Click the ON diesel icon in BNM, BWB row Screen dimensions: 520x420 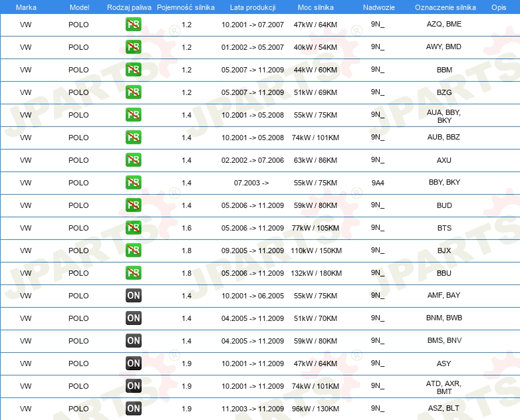coord(133,318)
